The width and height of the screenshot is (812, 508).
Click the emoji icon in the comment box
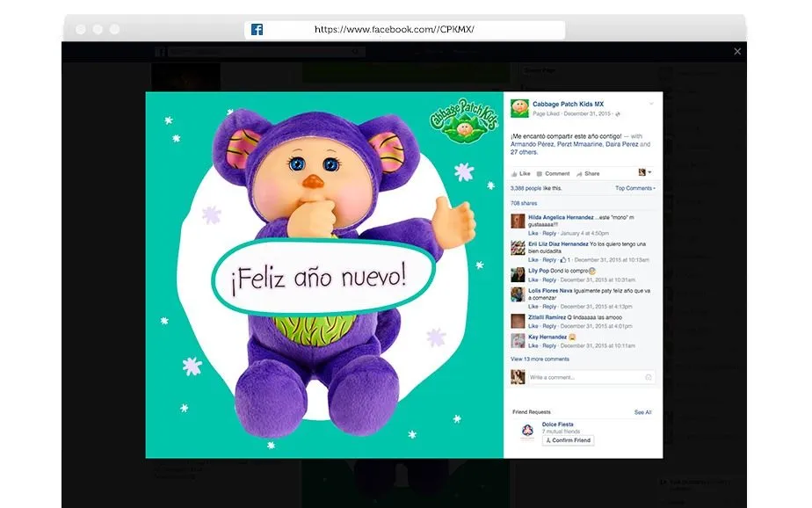pyautogui.click(x=648, y=378)
